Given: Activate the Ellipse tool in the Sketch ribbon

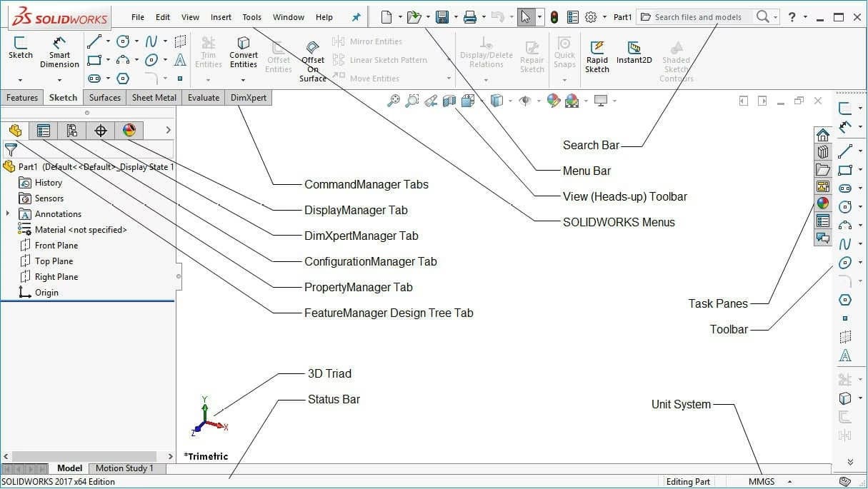Looking at the screenshot, I should click(x=151, y=60).
